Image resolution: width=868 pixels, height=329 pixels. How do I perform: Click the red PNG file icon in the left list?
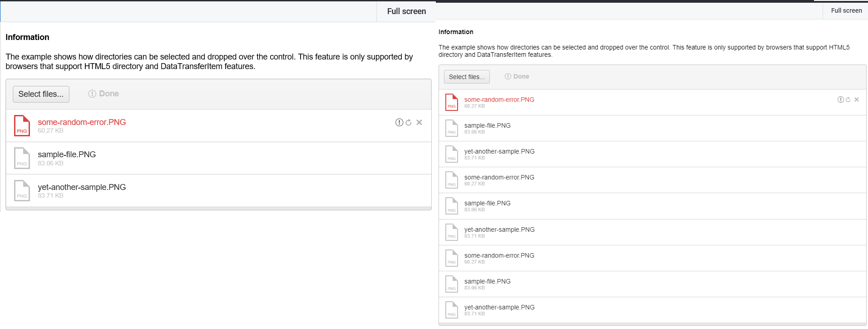[22, 126]
